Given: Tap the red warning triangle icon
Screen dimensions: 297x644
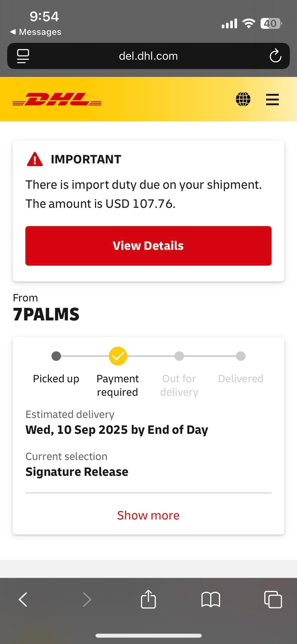Looking at the screenshot, I should pos(35,159).
